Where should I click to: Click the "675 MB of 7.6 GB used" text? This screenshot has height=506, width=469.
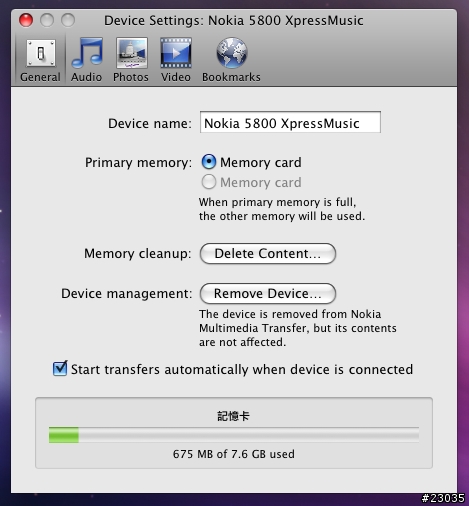point(234,454)
